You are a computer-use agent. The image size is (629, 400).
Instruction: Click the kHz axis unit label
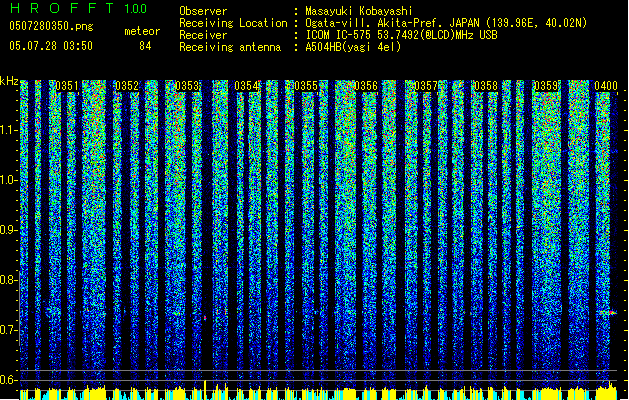[9, 81]
